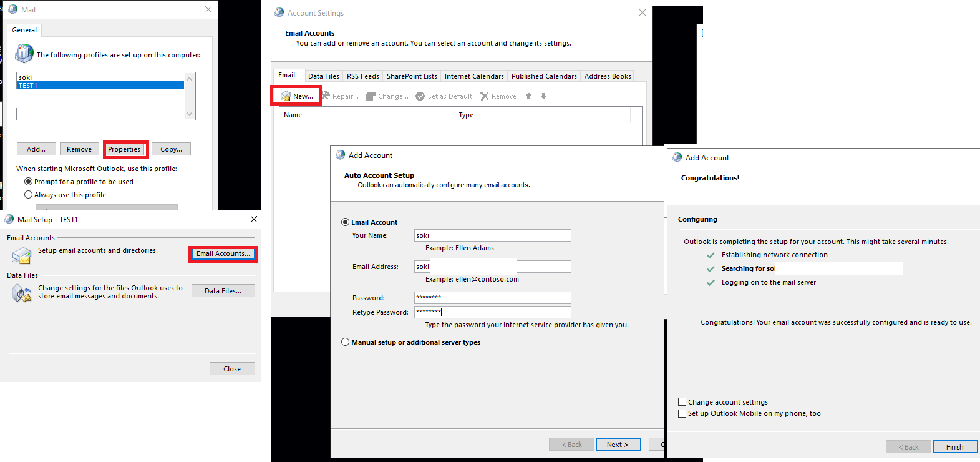Click the Add... profile button

point(36,149)
